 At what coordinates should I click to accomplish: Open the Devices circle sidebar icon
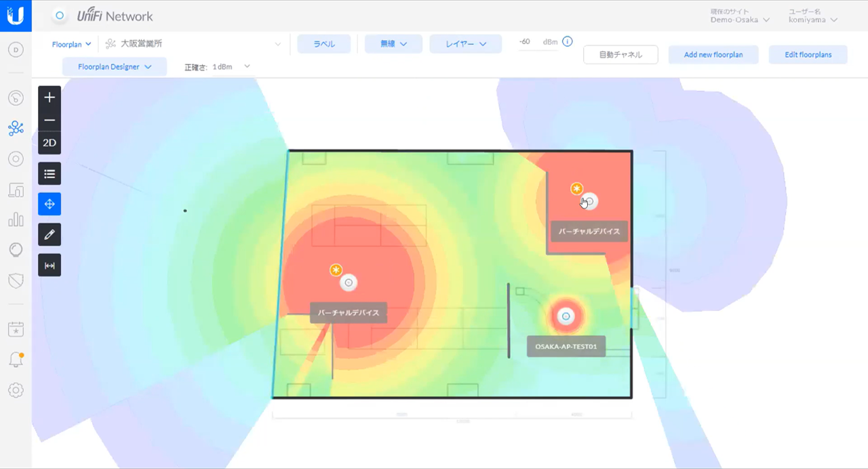point(16,159)
